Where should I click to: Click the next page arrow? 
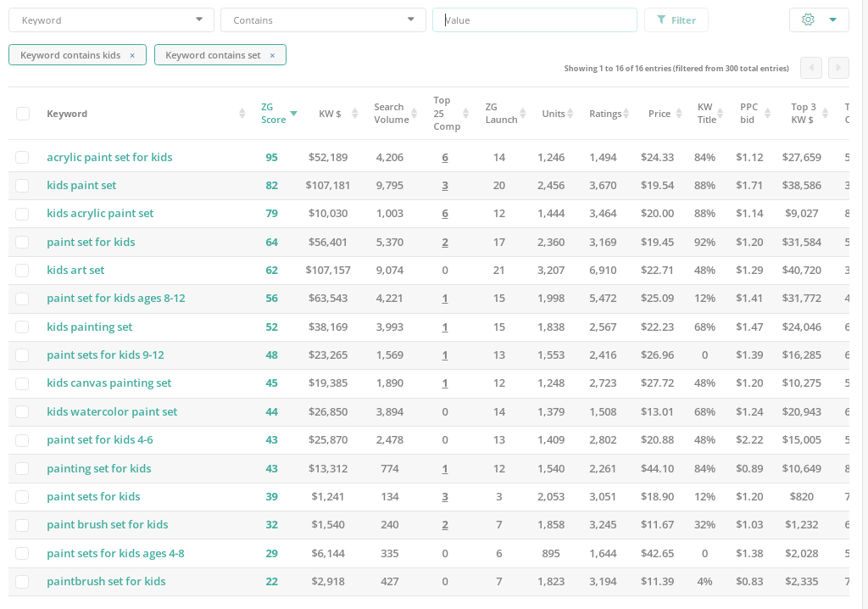pyautogui.click(x=837, y=68)
